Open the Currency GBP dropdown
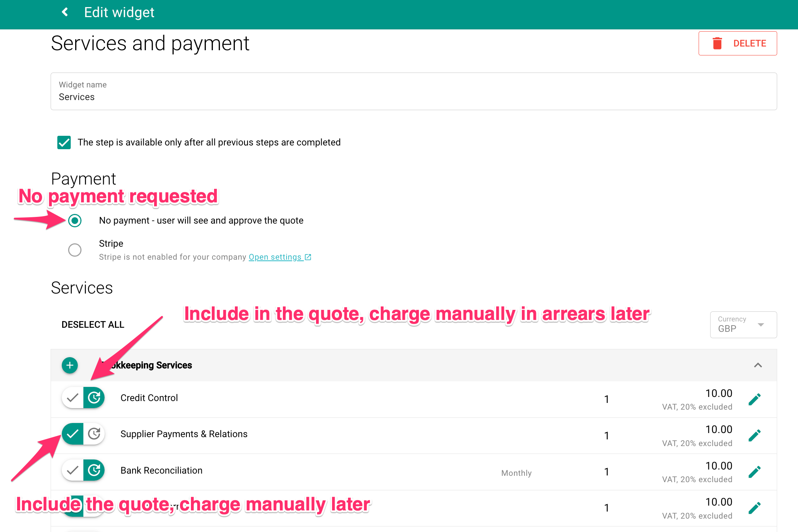This screenshot has height=532, width=798. (x=743, y=324)
